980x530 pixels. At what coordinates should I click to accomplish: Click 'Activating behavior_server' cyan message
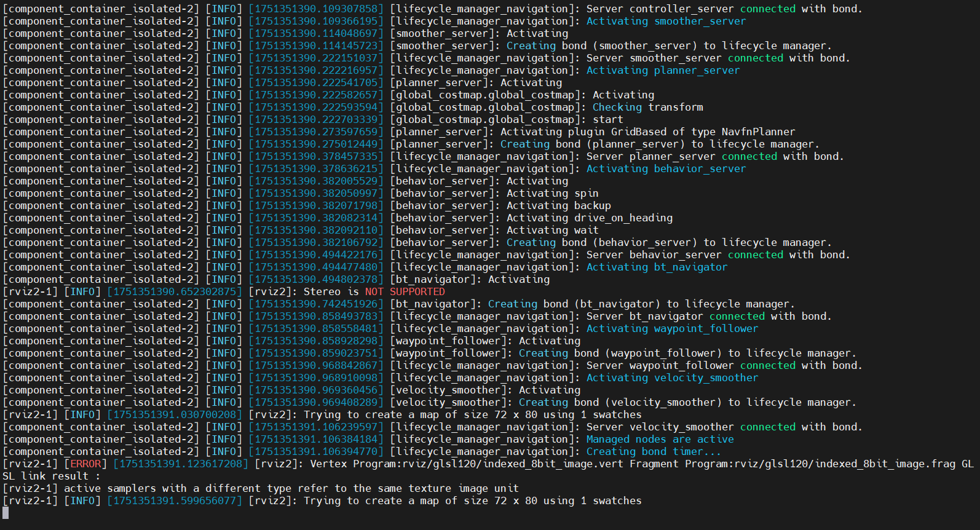click(x=666, y=168)
